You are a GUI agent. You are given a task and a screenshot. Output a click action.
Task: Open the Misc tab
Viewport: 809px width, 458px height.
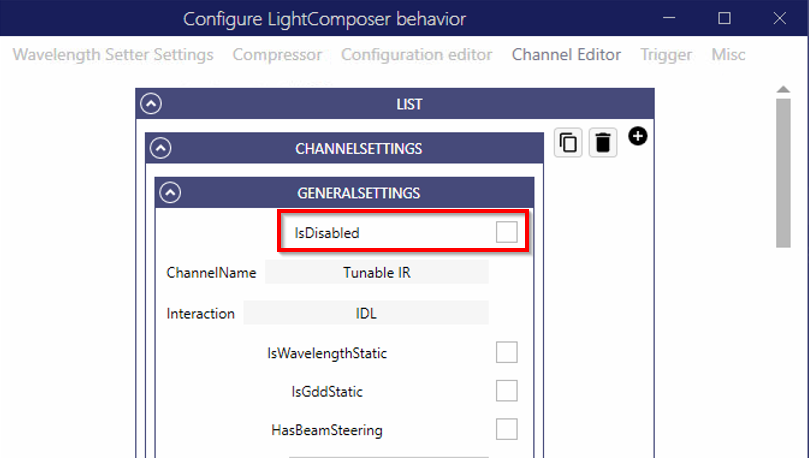coord(728,55)
